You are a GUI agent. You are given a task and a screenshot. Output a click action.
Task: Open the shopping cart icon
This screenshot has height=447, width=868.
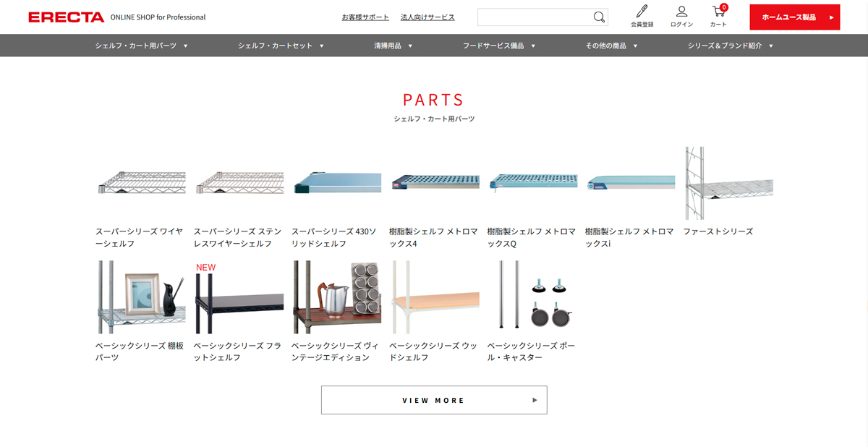tap(718, 12)
